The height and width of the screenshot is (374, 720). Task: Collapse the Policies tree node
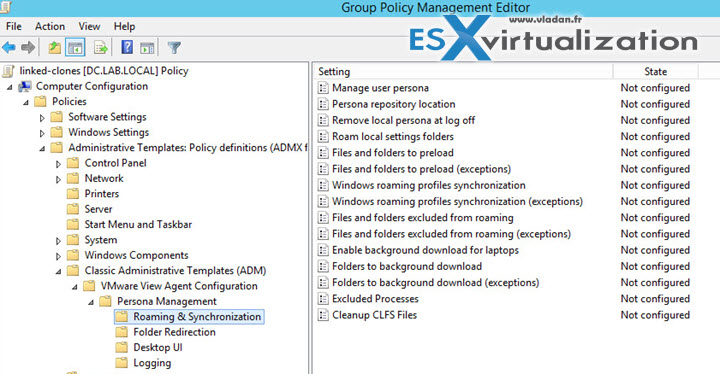tap(26, 102)
